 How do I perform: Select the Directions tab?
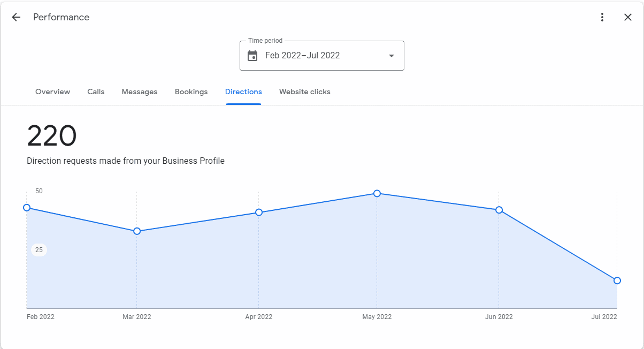(243, 92)
